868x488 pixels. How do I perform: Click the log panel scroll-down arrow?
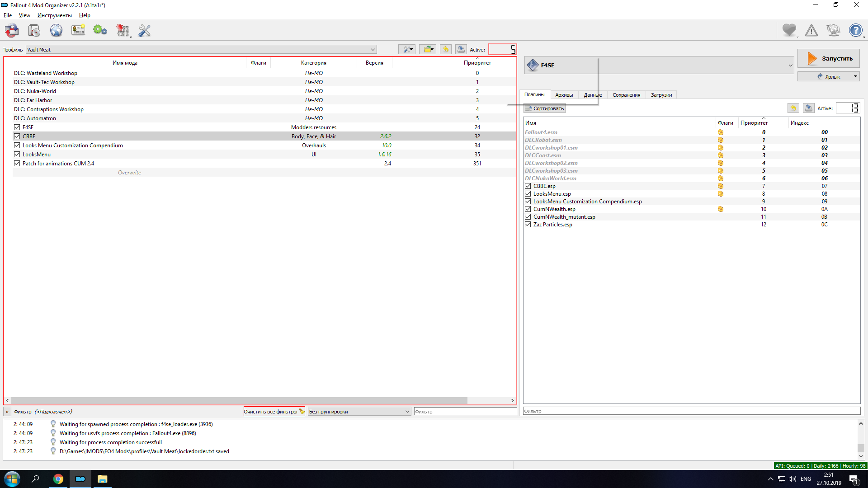(x=861, y=456)
